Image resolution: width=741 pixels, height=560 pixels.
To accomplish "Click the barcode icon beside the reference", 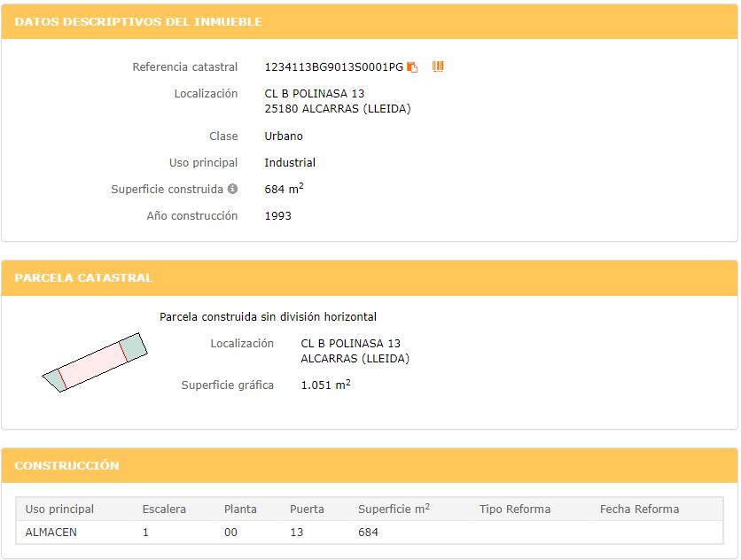I will tap(438, 66).
